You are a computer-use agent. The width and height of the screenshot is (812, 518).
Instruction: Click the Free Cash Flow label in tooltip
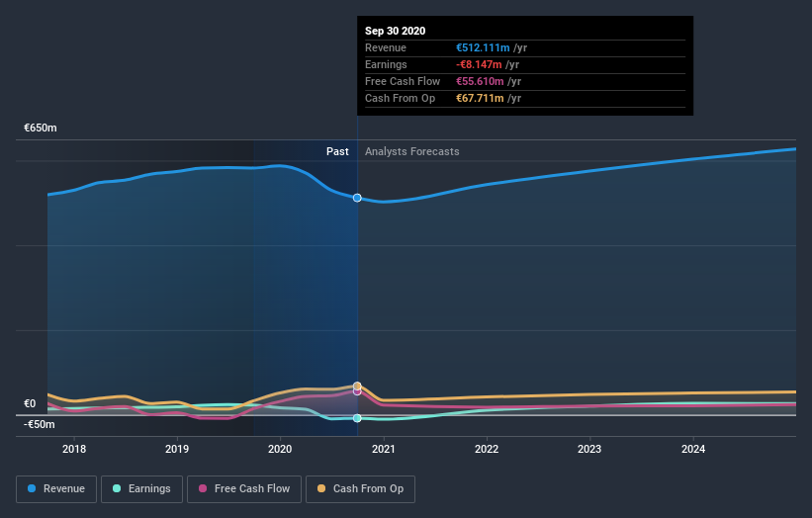403,81
